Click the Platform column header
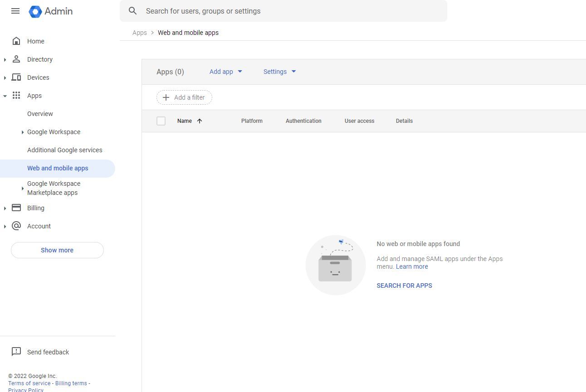The height and width of the screenshot is (392, 586). tap(252, 121)
